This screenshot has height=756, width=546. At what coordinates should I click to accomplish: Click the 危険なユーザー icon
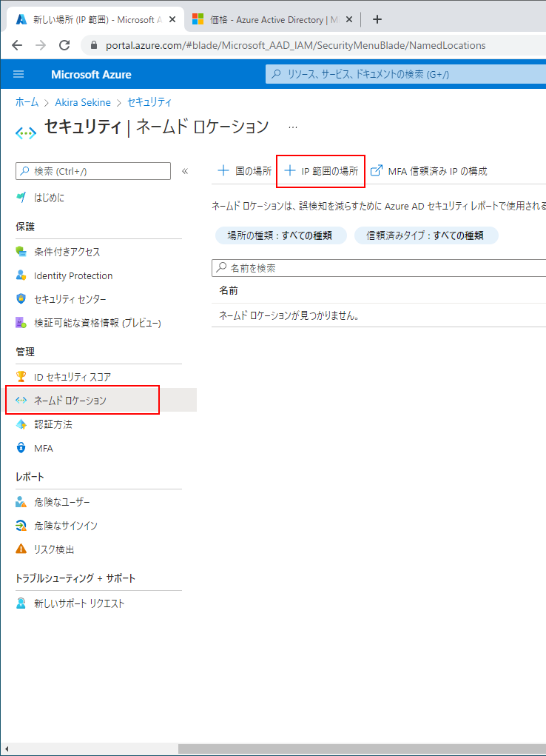click(x=21, y=501)
